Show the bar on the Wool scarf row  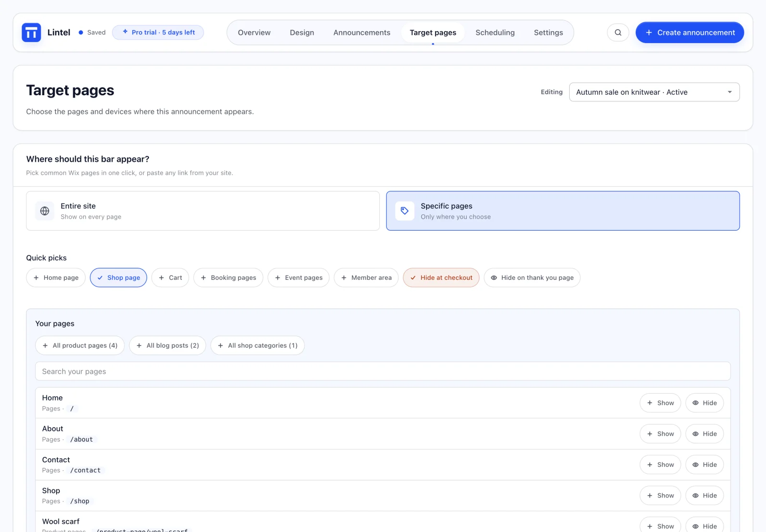660,525
